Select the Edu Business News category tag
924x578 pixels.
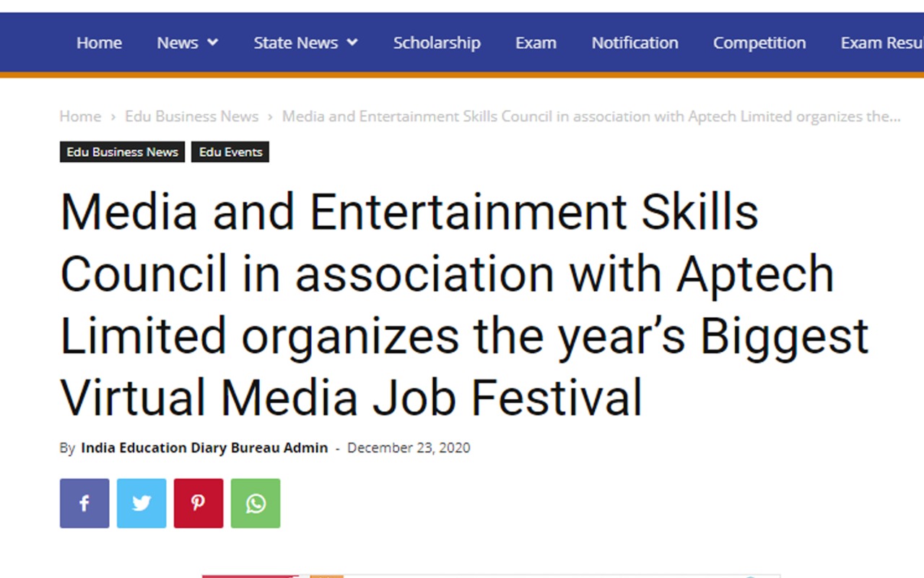click(123, 152)
